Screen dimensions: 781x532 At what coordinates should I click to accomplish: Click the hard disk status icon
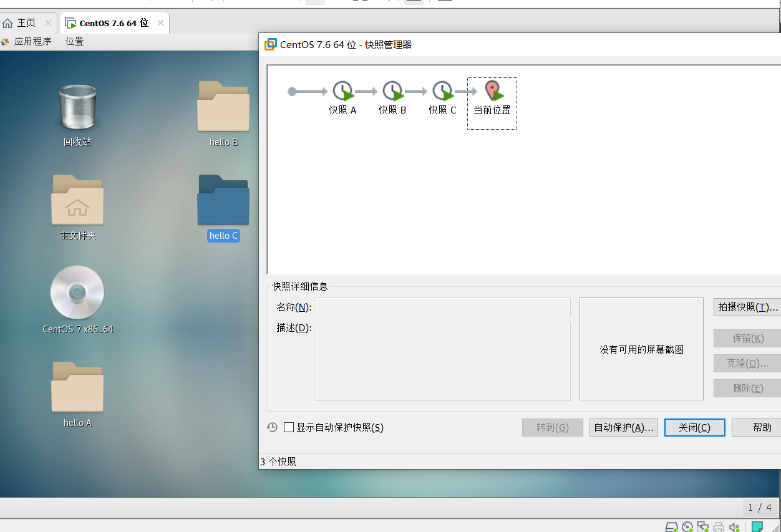(x=671, y=527)
